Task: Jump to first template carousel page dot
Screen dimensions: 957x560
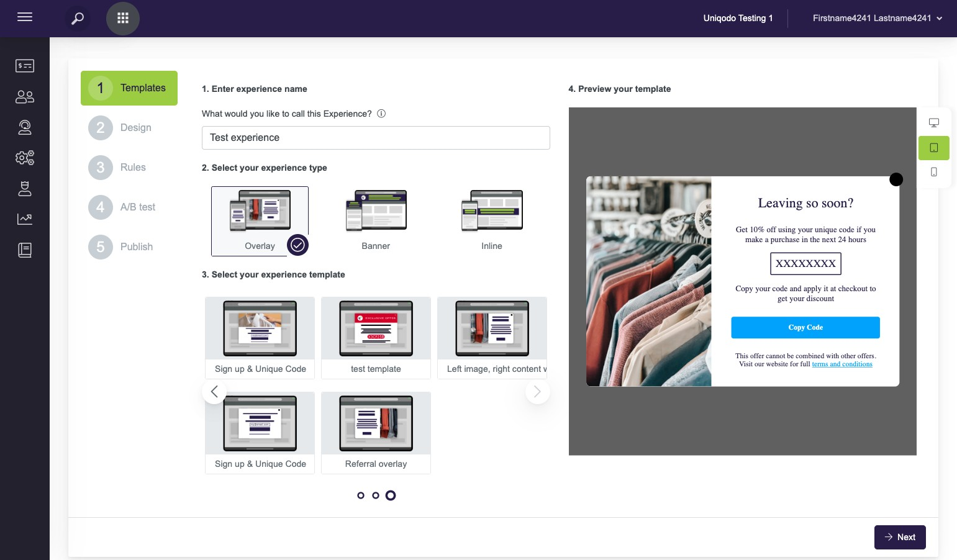Action: tap(361, 495)
